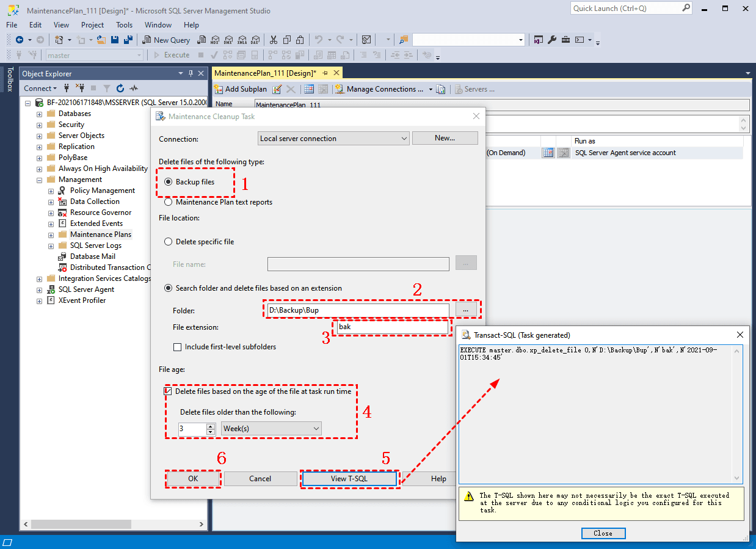The height and width of the screenshot is (549, 756).
Task: Click the Connect Object Explorer plug icon
Action: coord(67,89)
